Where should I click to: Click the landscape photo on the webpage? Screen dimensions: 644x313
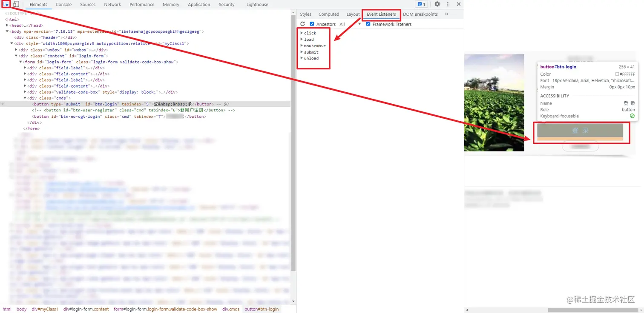pyautogui.click(x=494, y=102)
